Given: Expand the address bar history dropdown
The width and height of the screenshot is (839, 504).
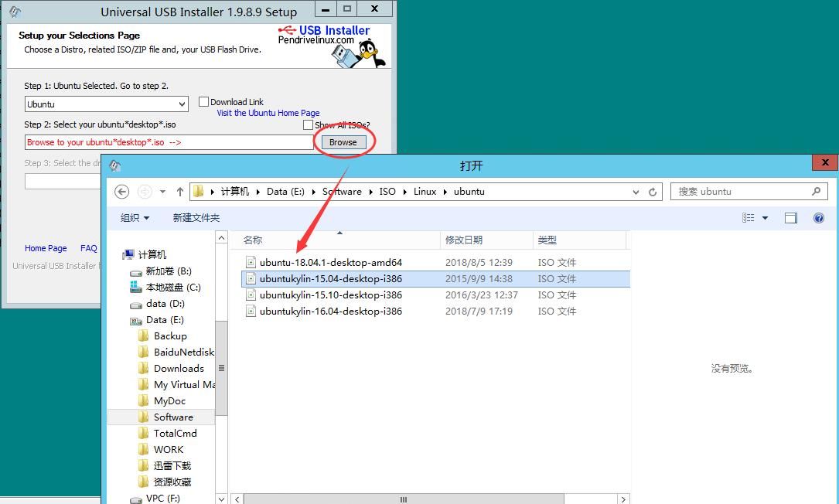Looking at the screenshot, I should tap(636, 192).
